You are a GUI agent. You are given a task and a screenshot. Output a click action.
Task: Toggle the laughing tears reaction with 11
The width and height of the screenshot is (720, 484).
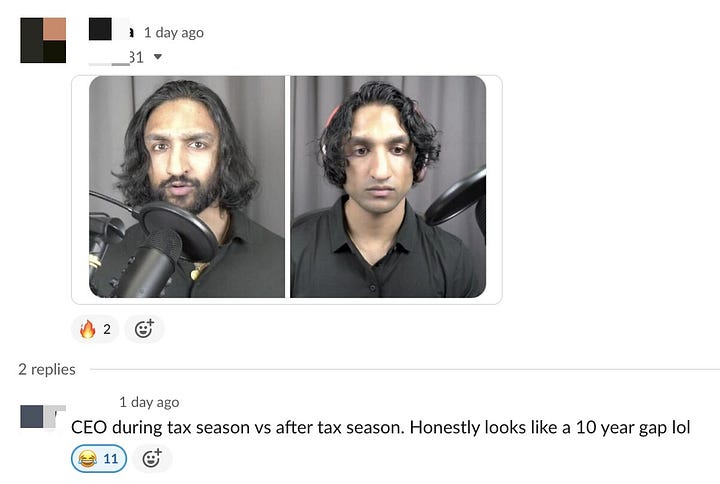tap(99, 458)
